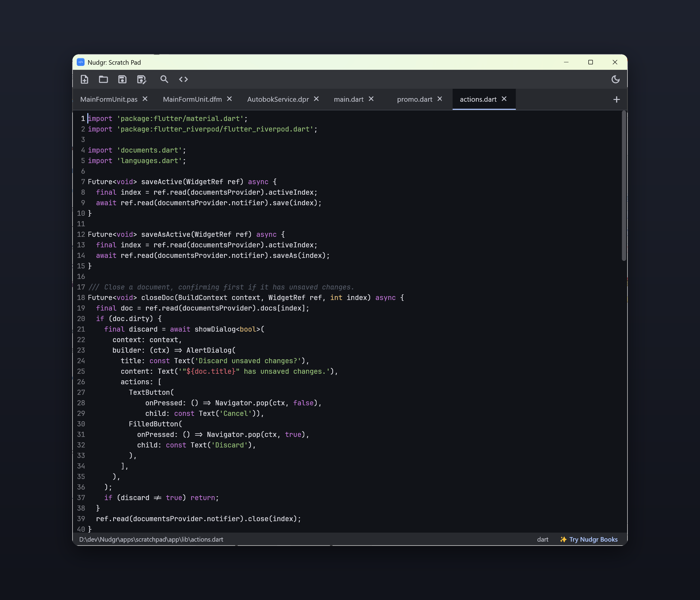
Task: Create a new file from the toolbar
Action: coord(85,79)
